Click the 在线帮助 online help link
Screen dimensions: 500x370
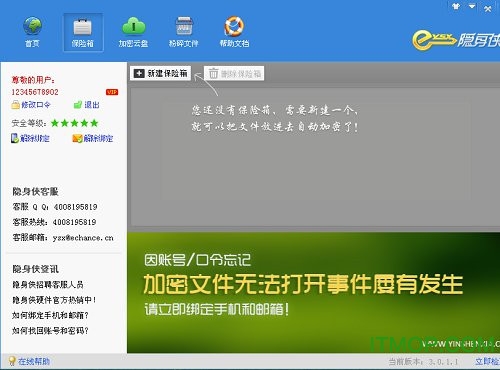tap(34, 361)
